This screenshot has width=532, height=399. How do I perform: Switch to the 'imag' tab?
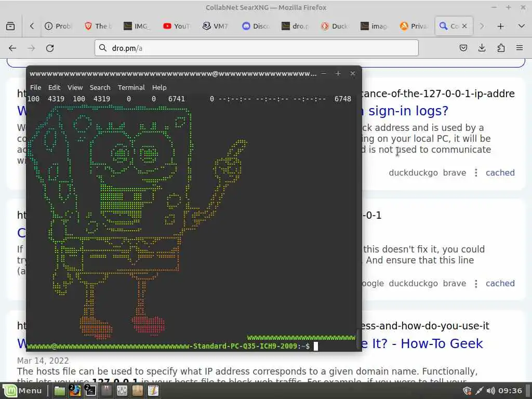(375, 26)
